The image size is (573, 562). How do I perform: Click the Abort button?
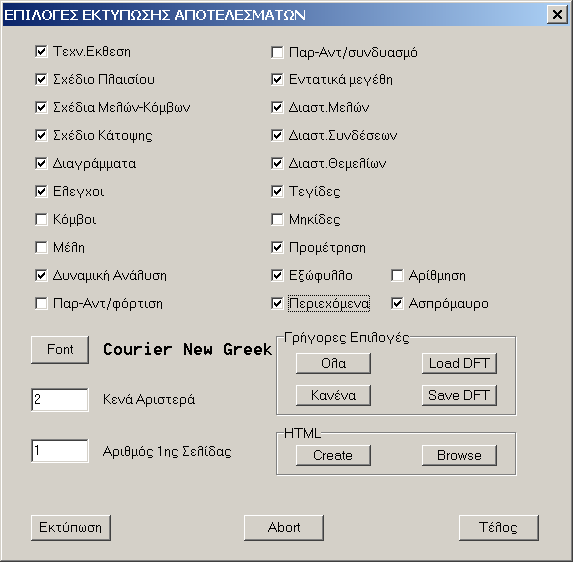pyautogui.click(x=284, y=528)
